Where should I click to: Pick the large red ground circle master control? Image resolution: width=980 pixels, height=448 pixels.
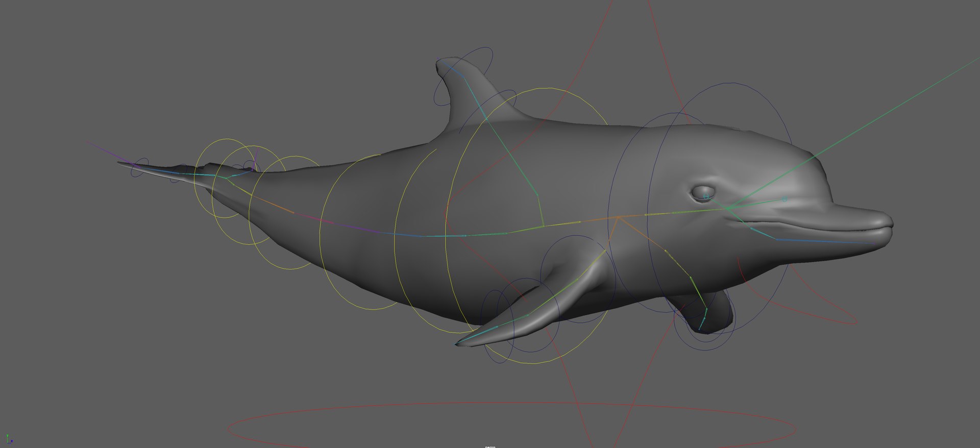point(511,426)
